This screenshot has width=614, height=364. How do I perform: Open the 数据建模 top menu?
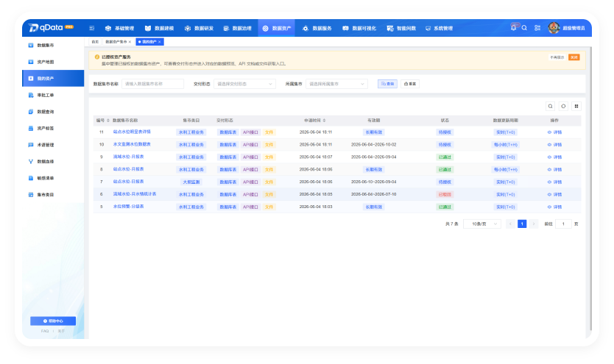point(159,28)
